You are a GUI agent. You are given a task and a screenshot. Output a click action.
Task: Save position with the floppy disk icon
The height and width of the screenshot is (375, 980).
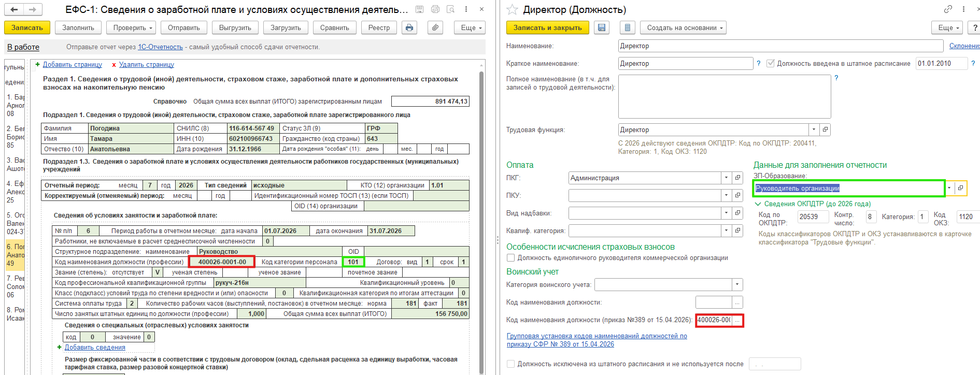602,27
